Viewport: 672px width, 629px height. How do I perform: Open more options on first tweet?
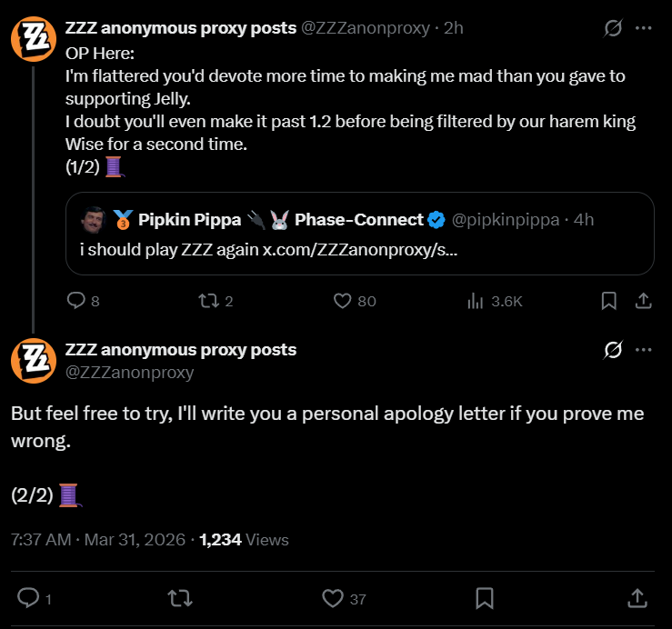pos(643,28)
